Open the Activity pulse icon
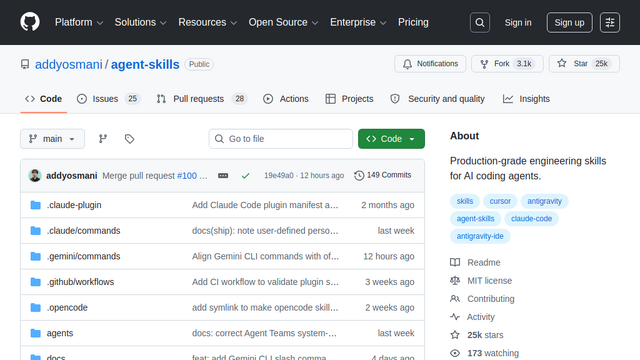The height and width of the screenshot is (360, 640). pyautogui.click(x=455, y=317)
